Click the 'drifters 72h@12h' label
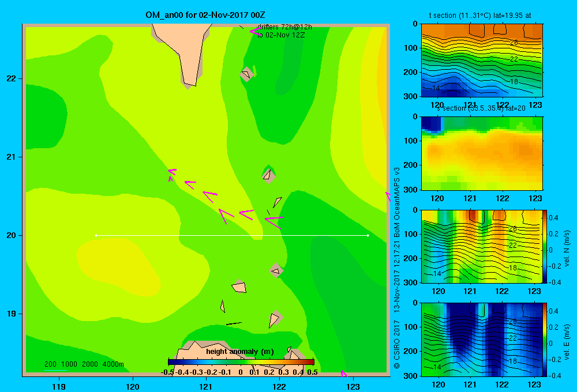 [284, 27]
